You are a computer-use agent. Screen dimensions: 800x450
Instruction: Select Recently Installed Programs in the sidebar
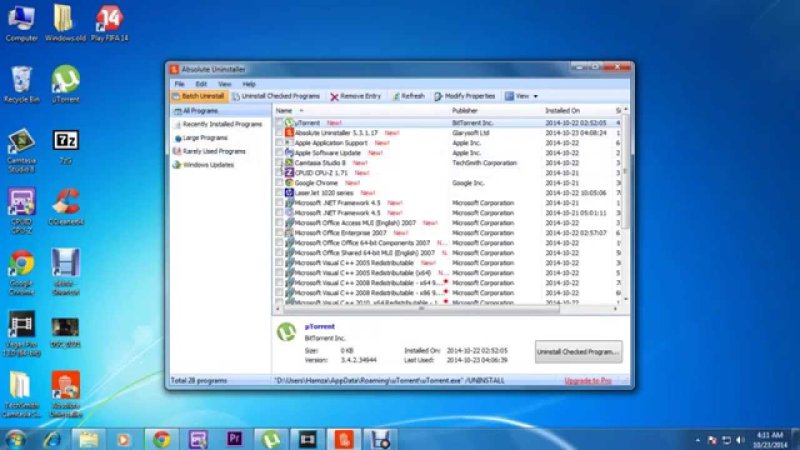point(222,124)
